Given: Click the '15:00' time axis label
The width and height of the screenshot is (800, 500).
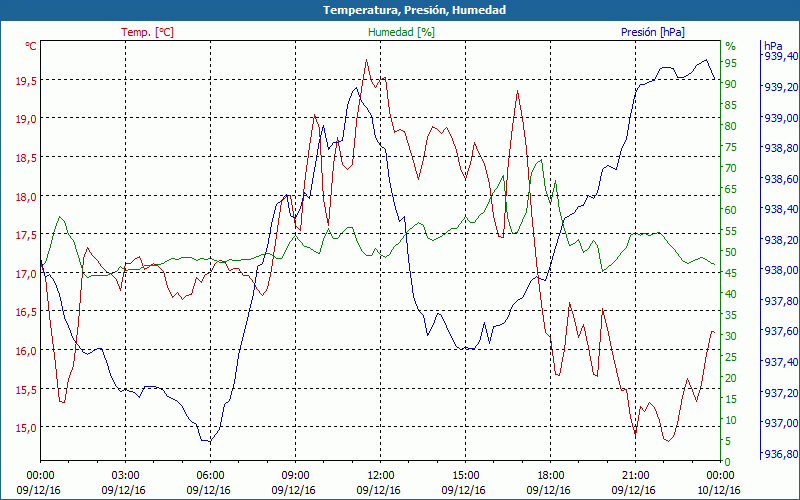Looking at the screenshot, I should click(x=465, y=476).
